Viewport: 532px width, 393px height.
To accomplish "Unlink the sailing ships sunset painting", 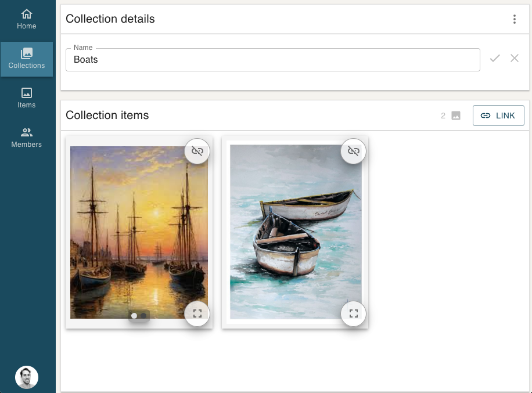I will pos(197,152).
